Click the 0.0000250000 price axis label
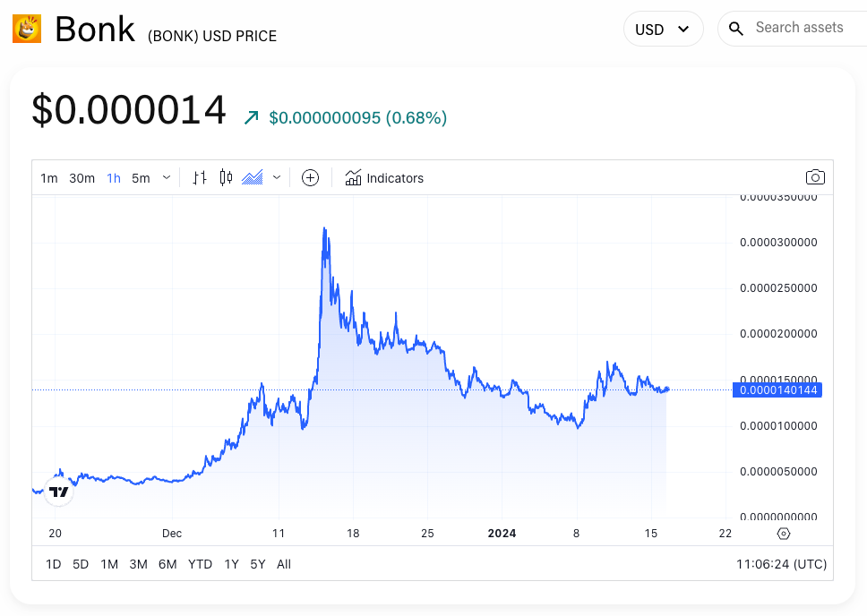This screenshot has height=616, width=867. click(778, 288)
